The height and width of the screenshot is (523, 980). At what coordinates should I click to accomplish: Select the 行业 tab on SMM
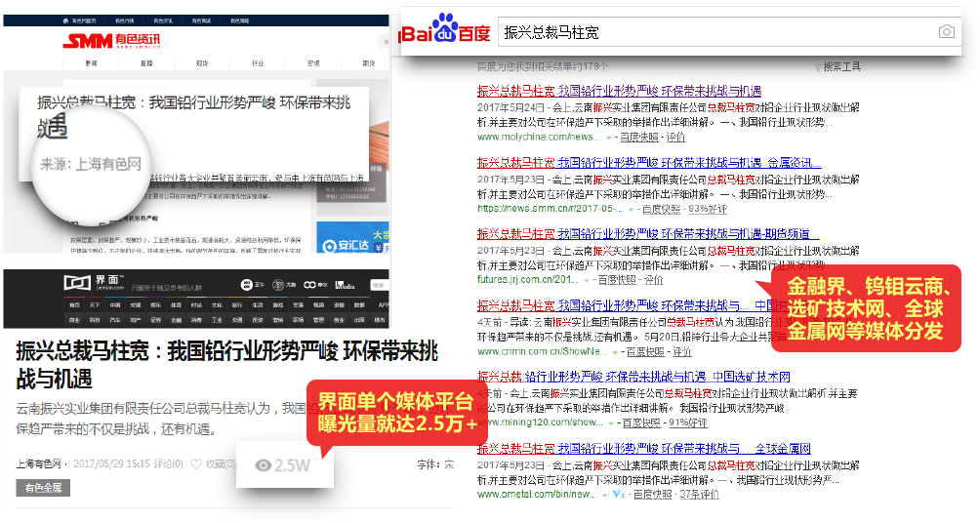point(258,63)
